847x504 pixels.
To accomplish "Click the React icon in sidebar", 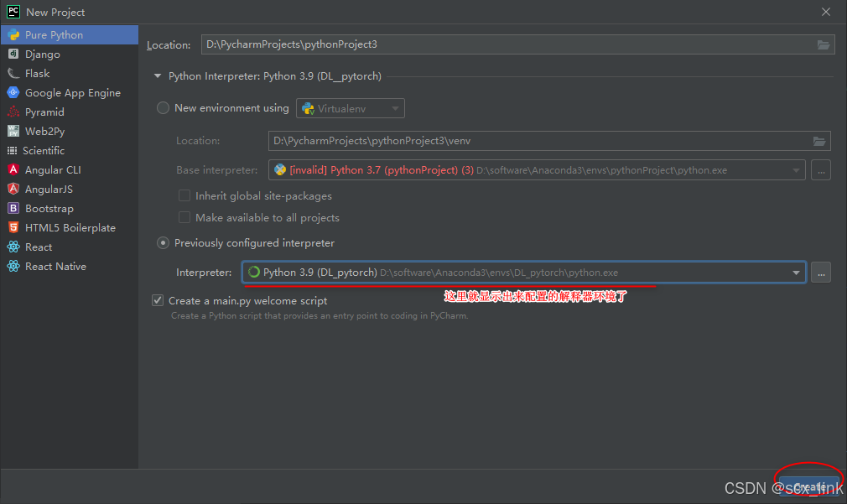I will [x=13, y=247].
